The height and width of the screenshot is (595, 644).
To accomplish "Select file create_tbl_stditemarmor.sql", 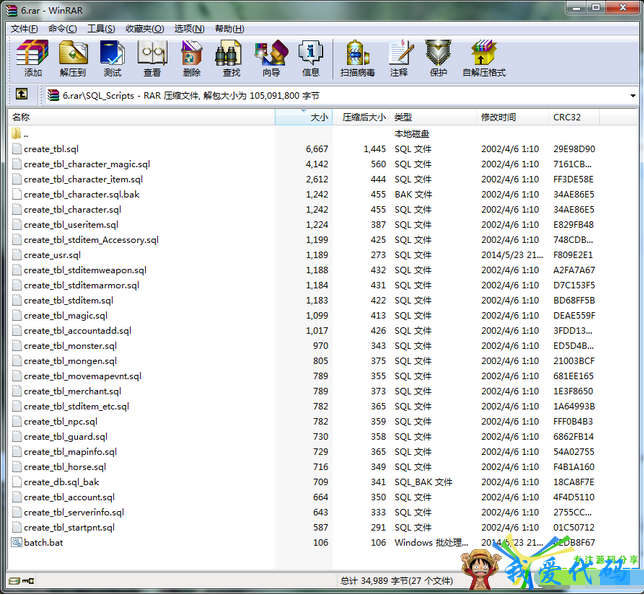I will coord(81,285).
